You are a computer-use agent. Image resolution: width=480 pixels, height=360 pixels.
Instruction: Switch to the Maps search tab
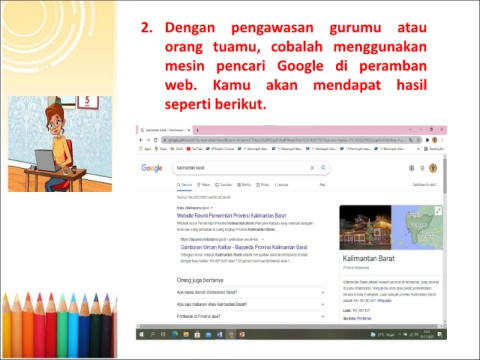(x=204, y=185)
